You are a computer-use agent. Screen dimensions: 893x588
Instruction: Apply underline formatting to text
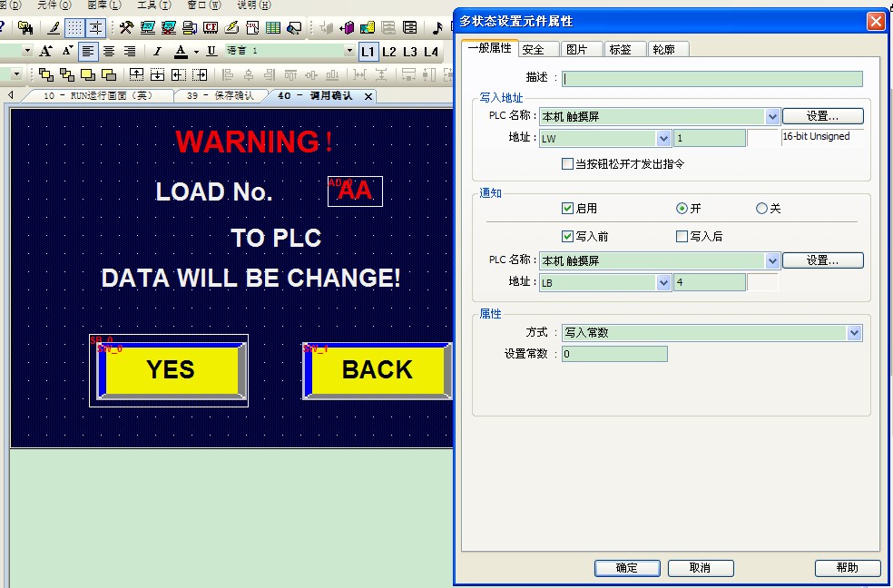tap(211, 53)
